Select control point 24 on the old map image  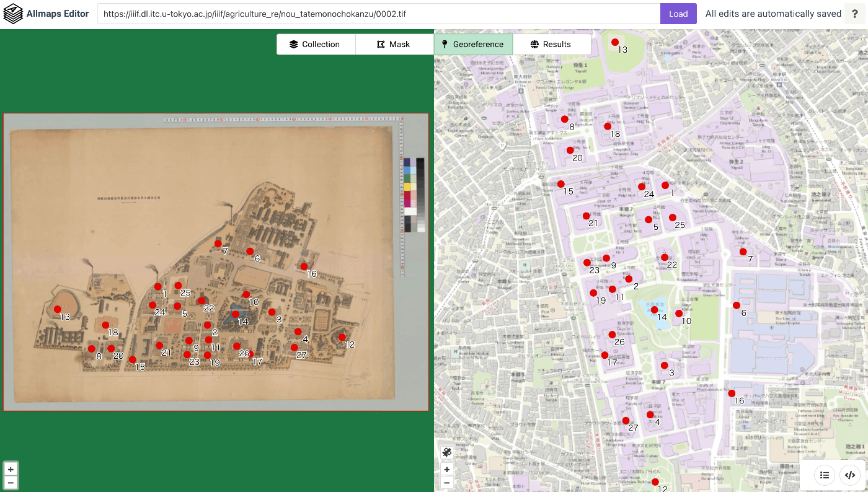pyautogui.click(x=153, y=305)
